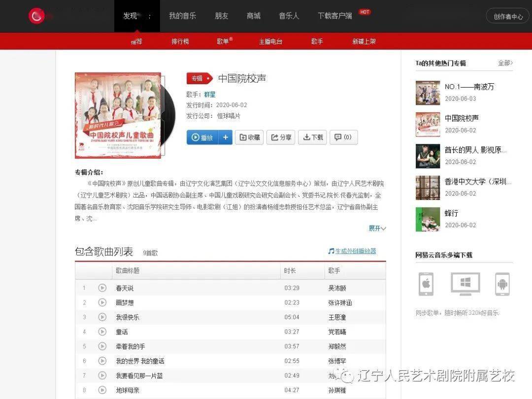Click the 下载 download button
The width and height of the screenshot is (532, 399).
312,137
